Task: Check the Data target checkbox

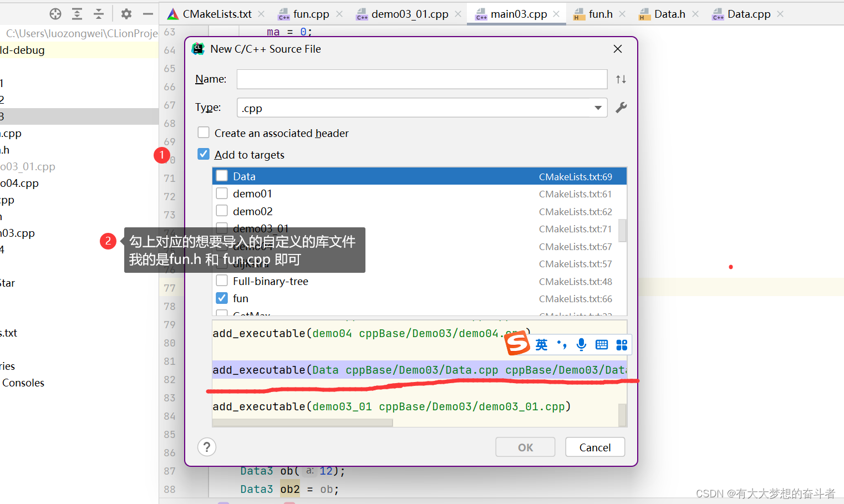Action: pos(222,176)
